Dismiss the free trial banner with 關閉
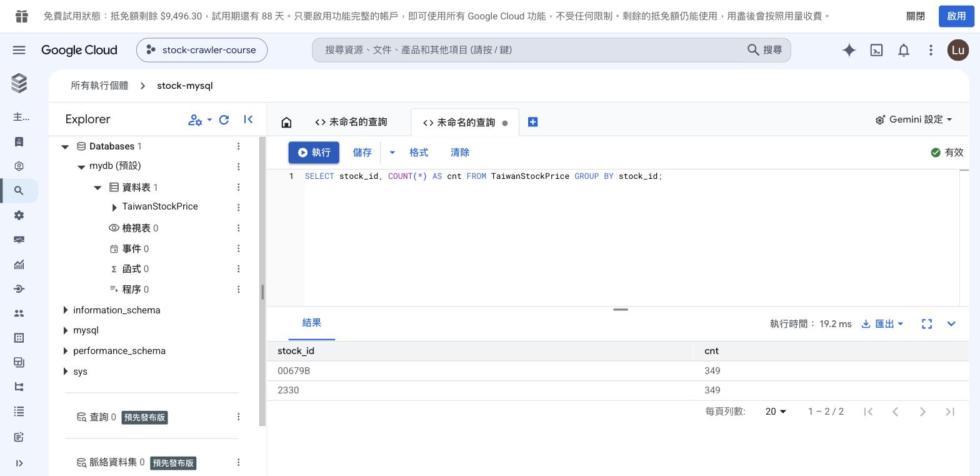This screenshot has width=980, height=476. click(916, 16)
